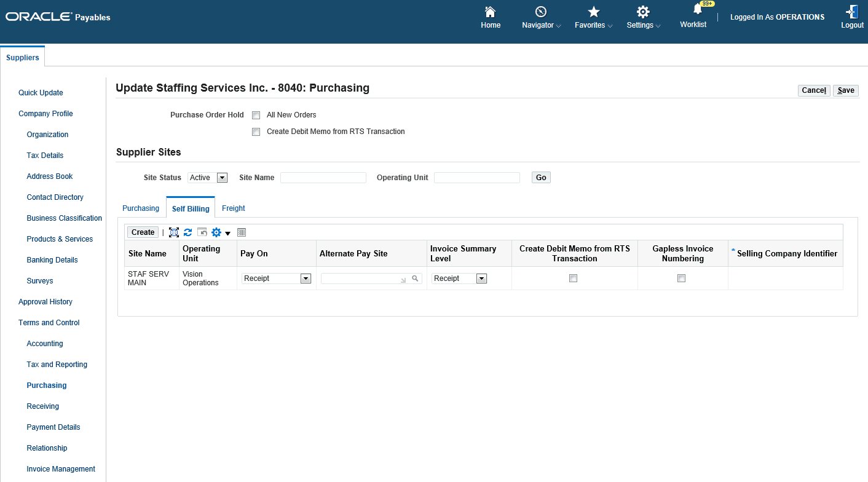Open Terms and Control link
This screenshot has width=868, height=482.
49,323
